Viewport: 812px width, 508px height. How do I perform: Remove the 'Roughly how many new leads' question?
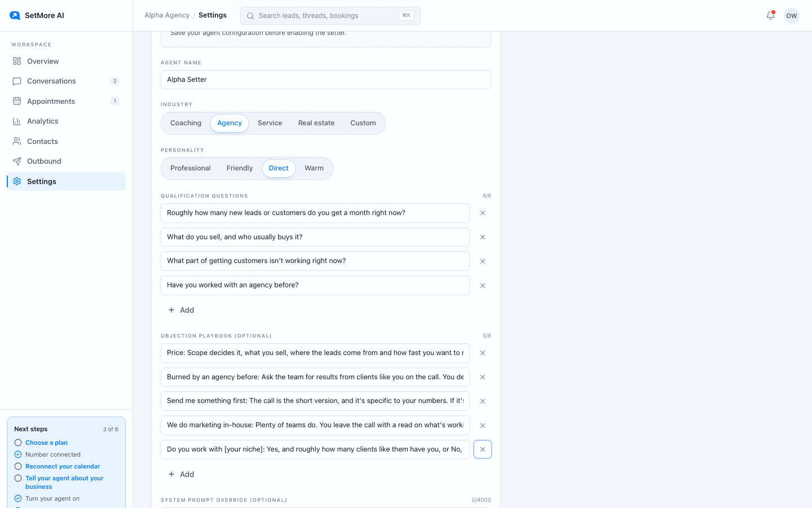[483, 213]
